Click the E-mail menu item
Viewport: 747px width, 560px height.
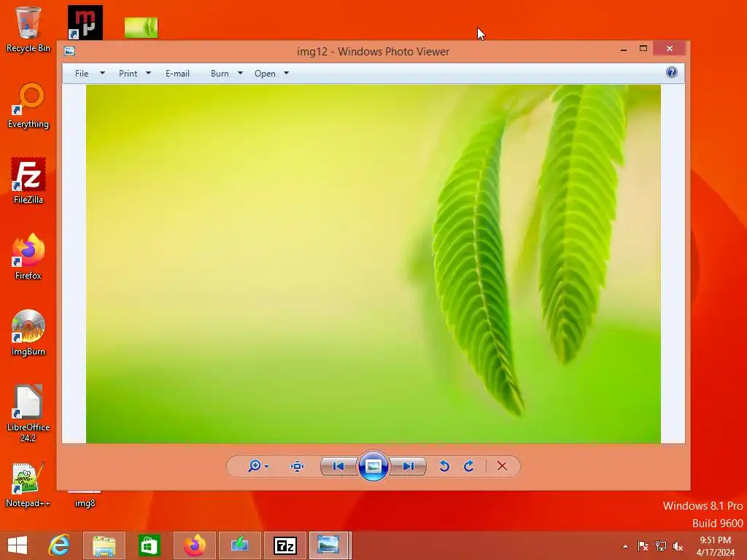[178, 74]
